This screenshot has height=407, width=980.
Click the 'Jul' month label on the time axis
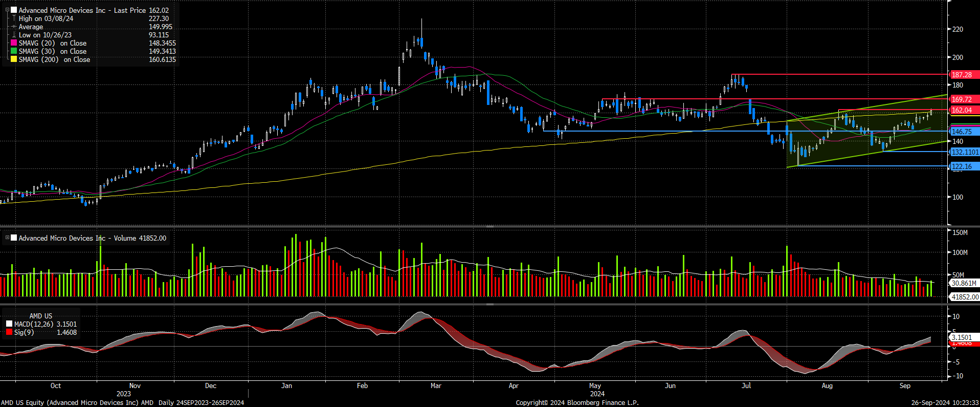746,385
